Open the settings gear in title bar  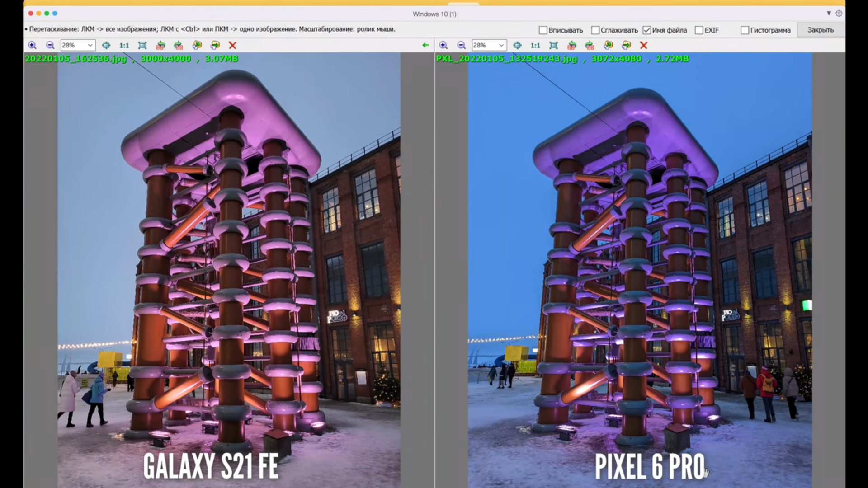pos(839,14)
